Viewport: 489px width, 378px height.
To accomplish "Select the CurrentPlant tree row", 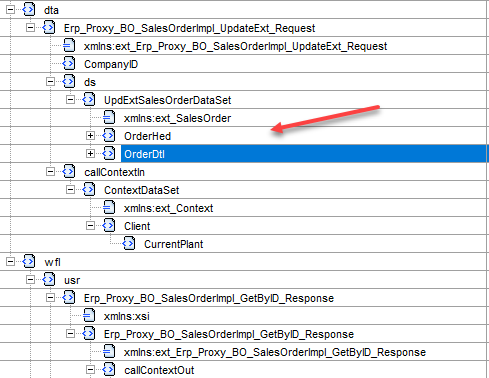I will [244, 244].
